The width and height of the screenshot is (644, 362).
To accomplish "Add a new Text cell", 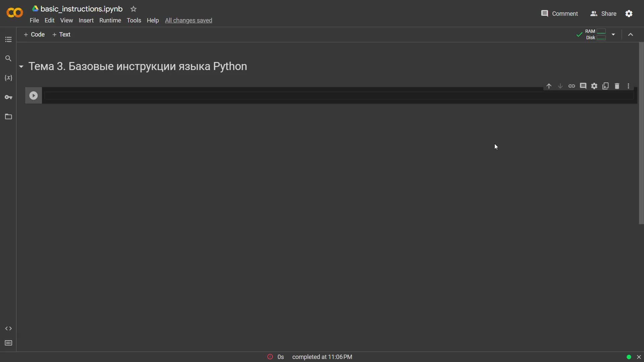I will pyautogui.click(x=61, y=35).
